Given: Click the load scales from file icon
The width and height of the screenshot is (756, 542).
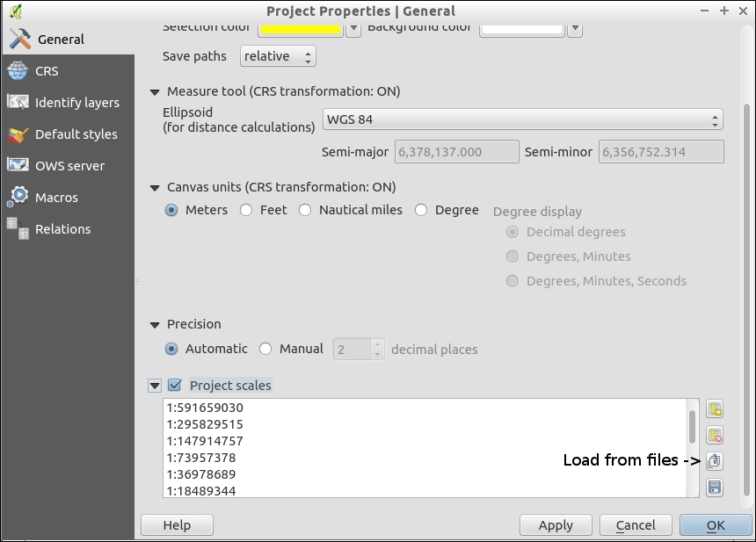Looking at the screenshot, I should pyautogui.click(x=715, y=461).
